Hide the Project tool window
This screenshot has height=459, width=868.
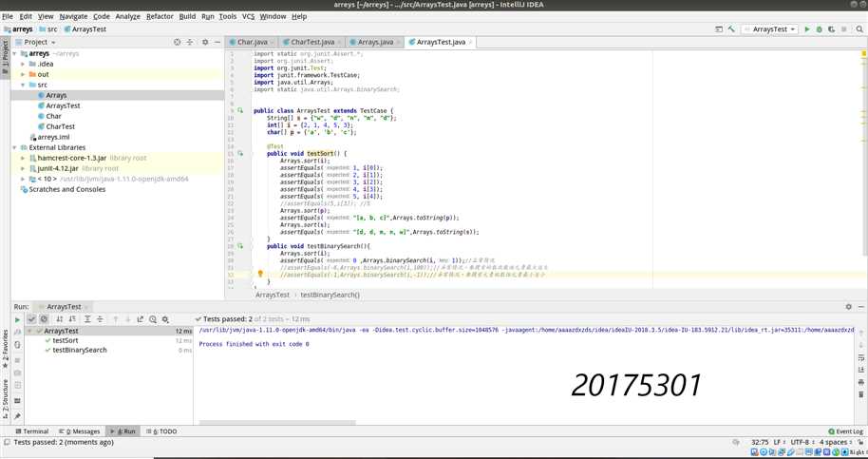(x=217, y=42)
